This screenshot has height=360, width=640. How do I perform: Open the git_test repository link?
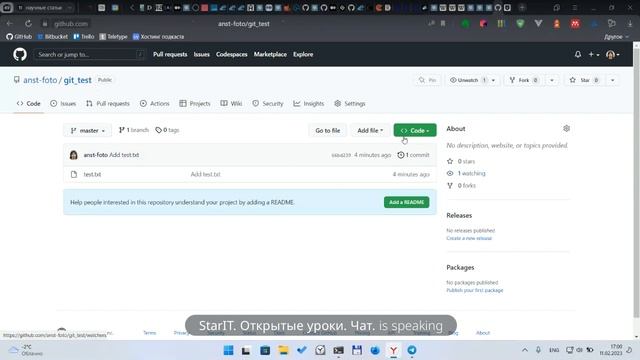coord(77,80)
